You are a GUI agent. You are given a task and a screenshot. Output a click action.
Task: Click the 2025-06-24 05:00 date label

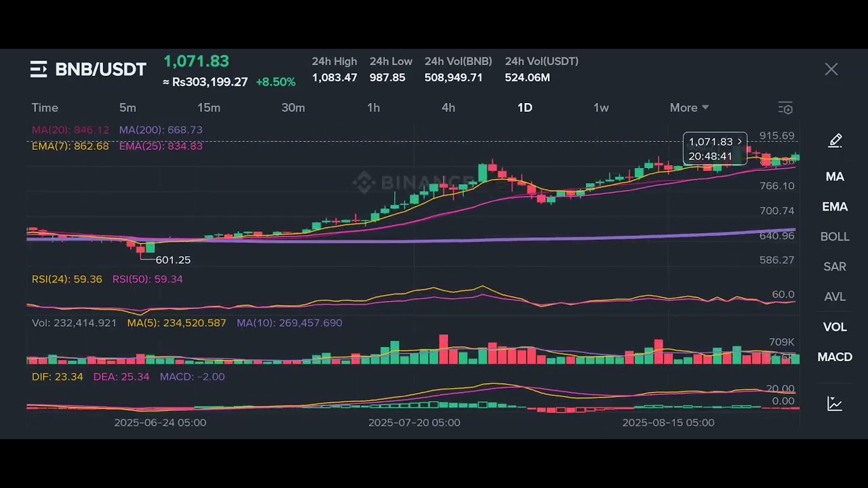point(160,422)
